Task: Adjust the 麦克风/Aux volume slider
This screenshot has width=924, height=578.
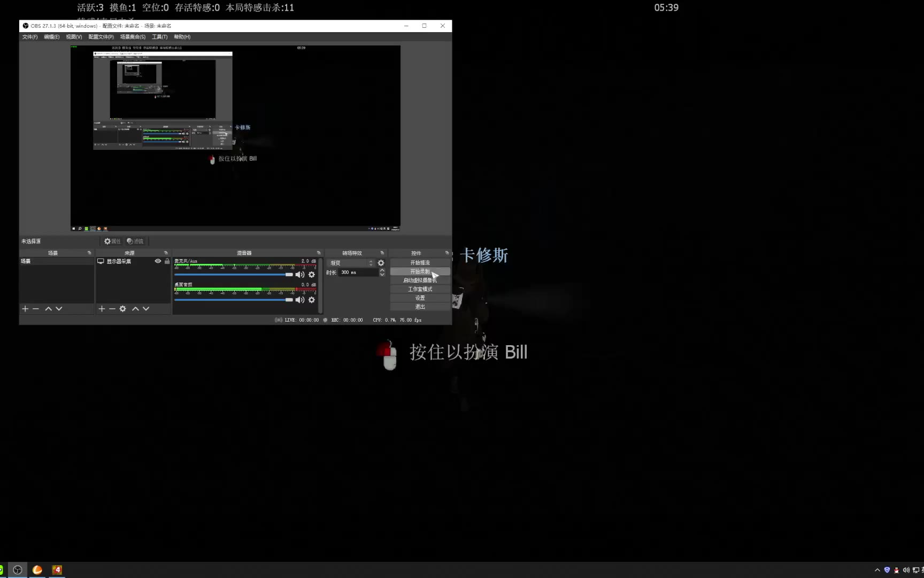Action: [x=234, y=275]
